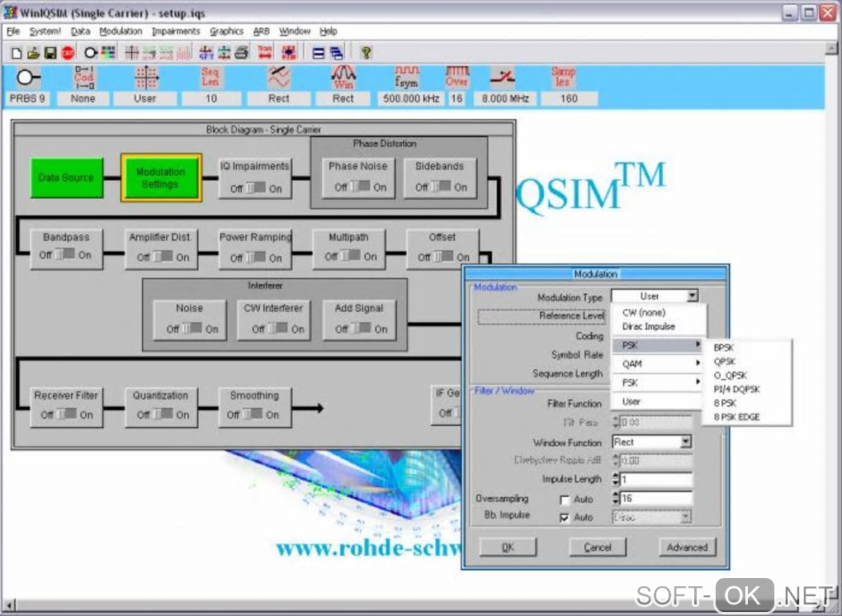Screen dimensions: 842x616
Task: Click the Cod coding icon
Action: [x=83, y=78]
